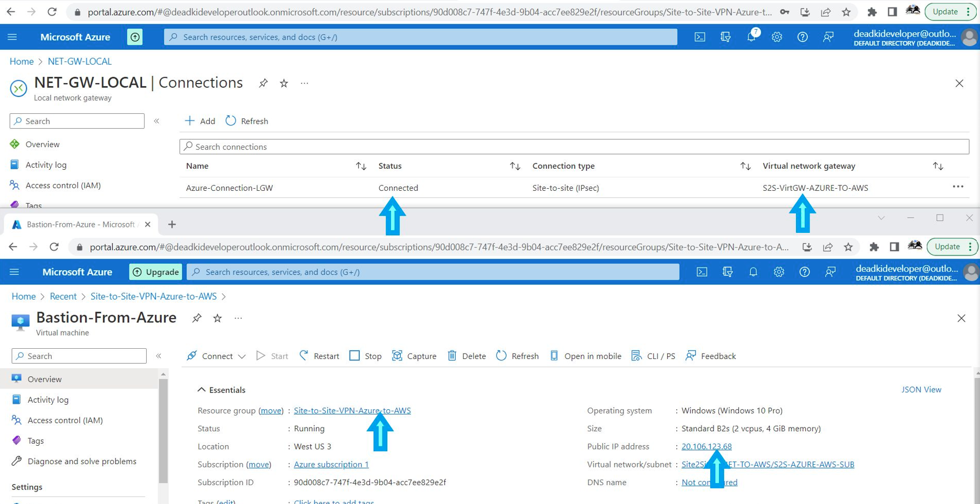The width and height of the screenshot is (980, 504).
Task: Open more options for Azure-Connection-LGW row
Action: (x=958, y=187)
